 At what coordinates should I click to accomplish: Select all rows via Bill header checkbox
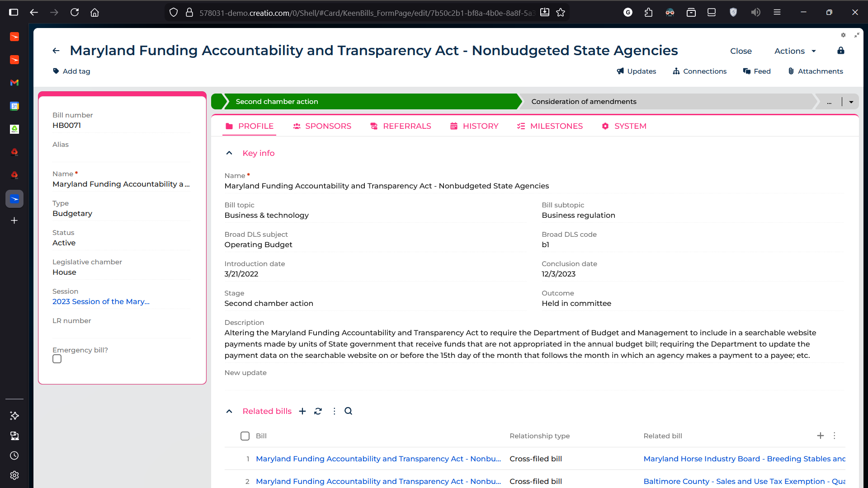[x=245, y=436]
